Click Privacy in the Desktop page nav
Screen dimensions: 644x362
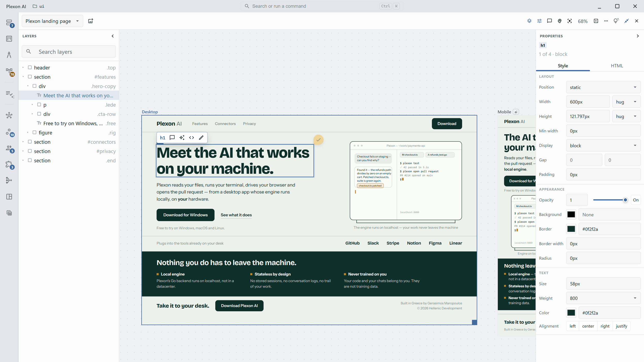click(249, 124)
